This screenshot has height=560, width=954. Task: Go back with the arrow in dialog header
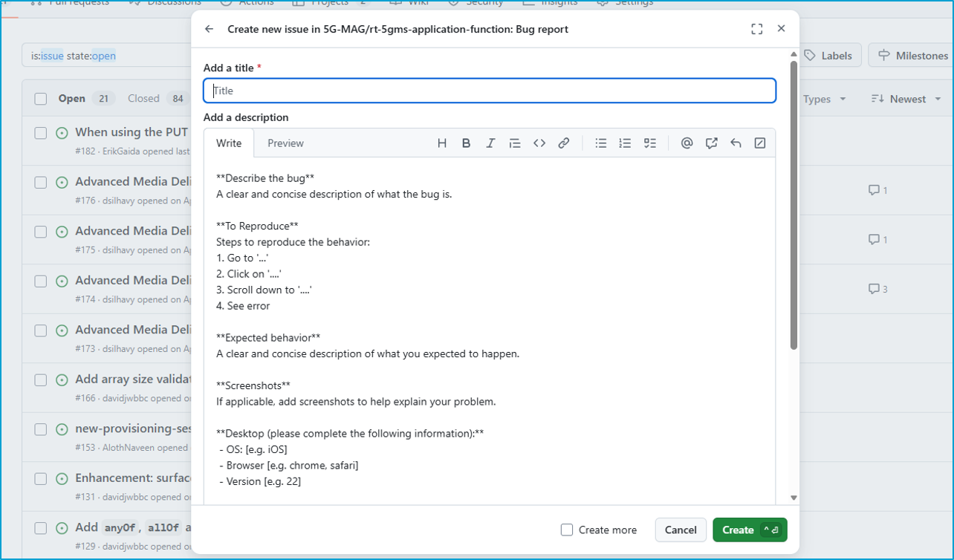[210, 29]
